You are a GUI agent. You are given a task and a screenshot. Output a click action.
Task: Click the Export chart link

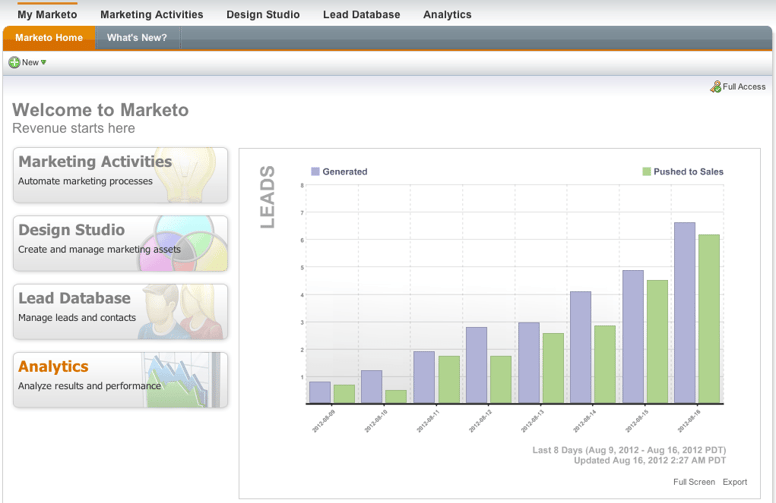735,482
